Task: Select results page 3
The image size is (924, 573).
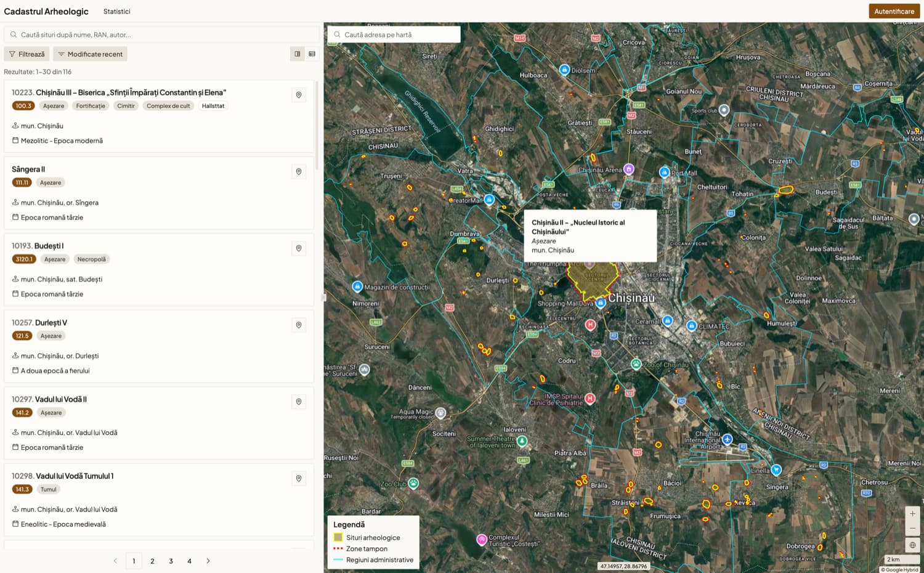Action: pyautogui.click(x=171, y=561)
